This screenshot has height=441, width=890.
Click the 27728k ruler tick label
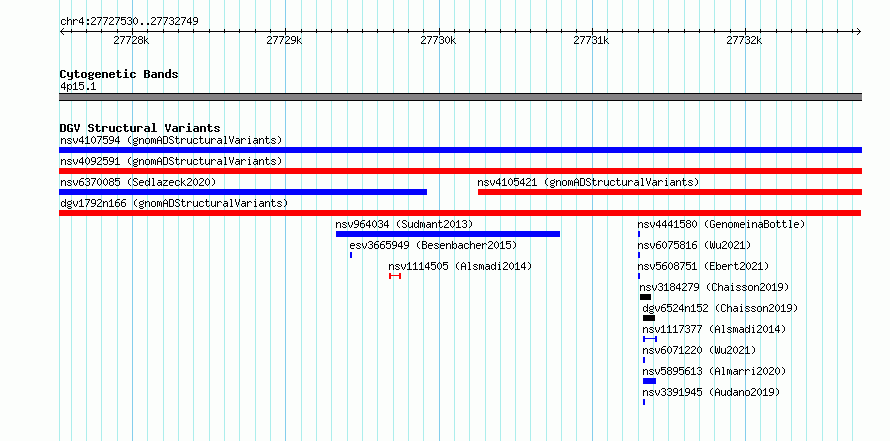coord(132,40)
